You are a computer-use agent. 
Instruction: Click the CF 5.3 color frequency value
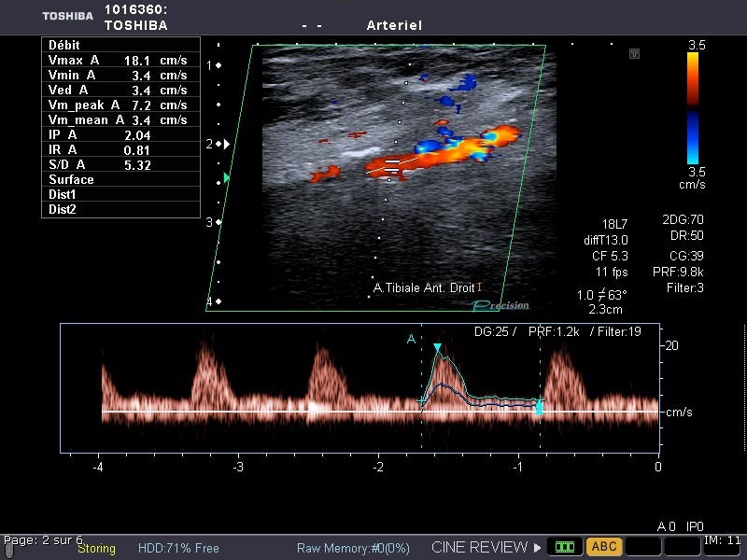pyautogui.click(x=610, y=256)
